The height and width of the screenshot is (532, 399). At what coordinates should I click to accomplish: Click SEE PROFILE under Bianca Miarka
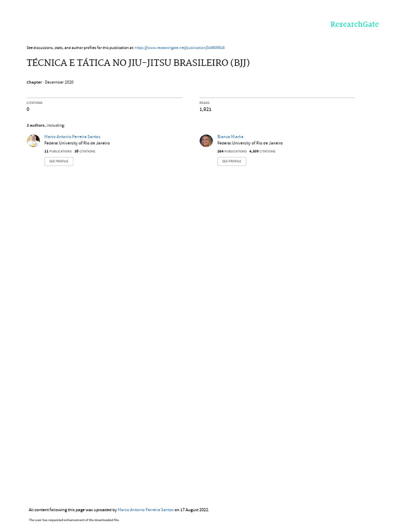click(232, 161)
